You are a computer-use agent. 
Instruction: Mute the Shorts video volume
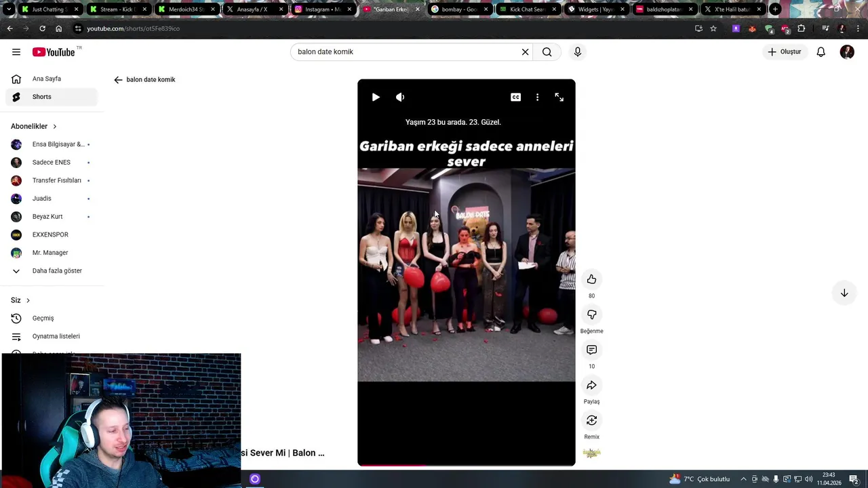(400, 97)
